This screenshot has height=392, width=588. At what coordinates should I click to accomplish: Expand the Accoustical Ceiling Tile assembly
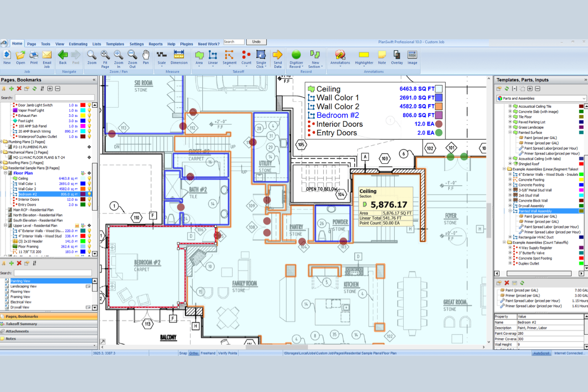(x=511, y=106)
